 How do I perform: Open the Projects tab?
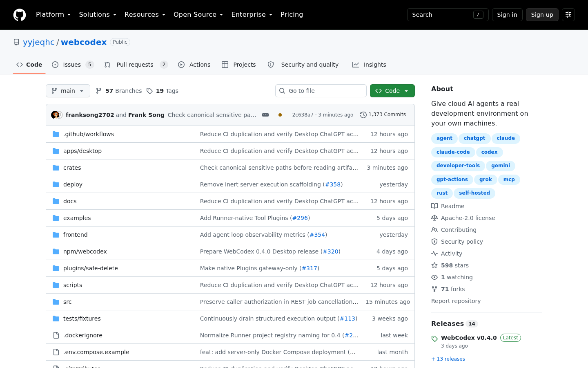coord(239,65)
